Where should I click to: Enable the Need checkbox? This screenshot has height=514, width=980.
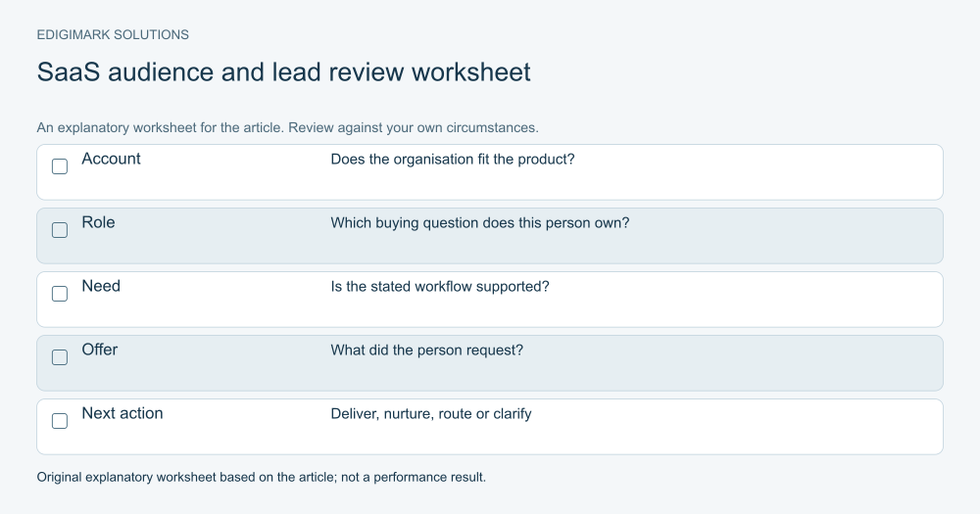(60, 294)
